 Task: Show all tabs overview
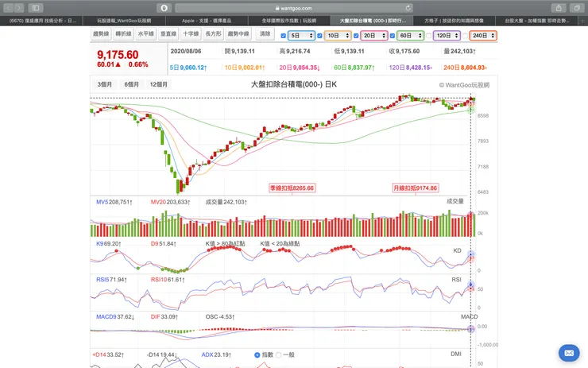[x=577, y=8]
